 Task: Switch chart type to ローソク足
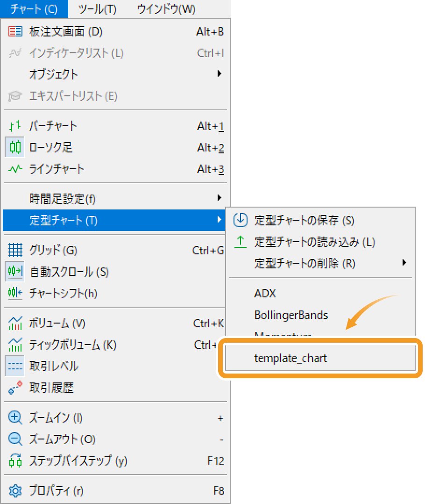pyautogui.click(x=115, y=147)
